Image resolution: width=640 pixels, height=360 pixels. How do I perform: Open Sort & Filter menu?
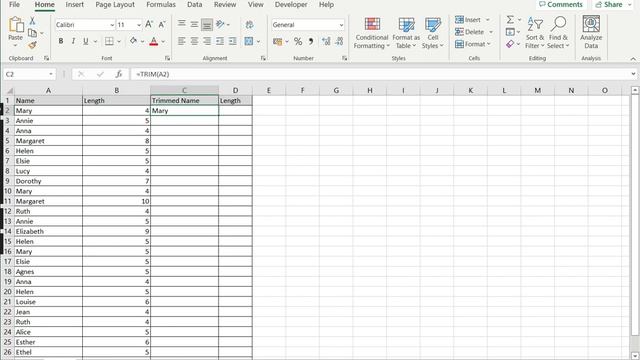point(535,33)
